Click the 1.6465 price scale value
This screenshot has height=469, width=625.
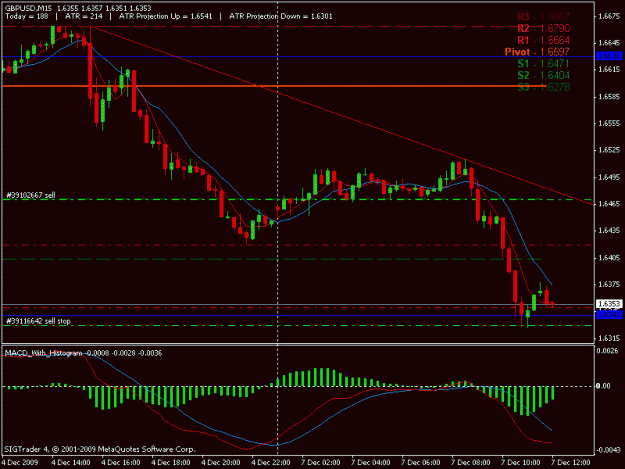click(610, 204)
